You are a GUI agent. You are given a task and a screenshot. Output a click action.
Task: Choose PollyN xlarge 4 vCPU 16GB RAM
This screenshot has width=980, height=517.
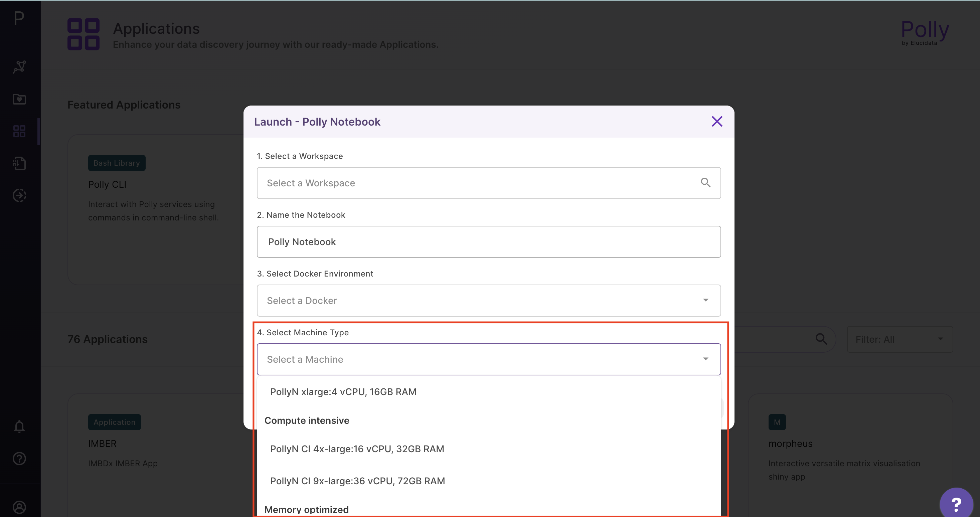[x=488, y=392]
